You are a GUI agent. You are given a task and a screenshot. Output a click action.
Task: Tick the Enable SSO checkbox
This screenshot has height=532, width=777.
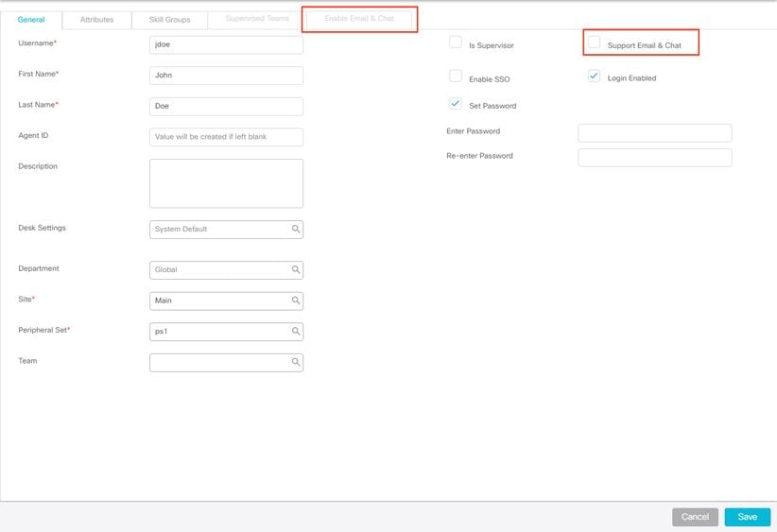[x=456, y=76]
